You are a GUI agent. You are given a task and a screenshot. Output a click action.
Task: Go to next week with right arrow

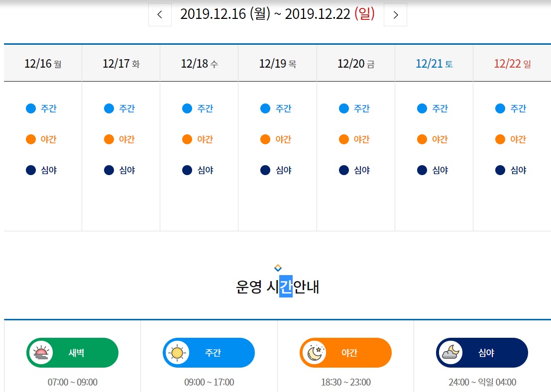(x=396, y=14)
